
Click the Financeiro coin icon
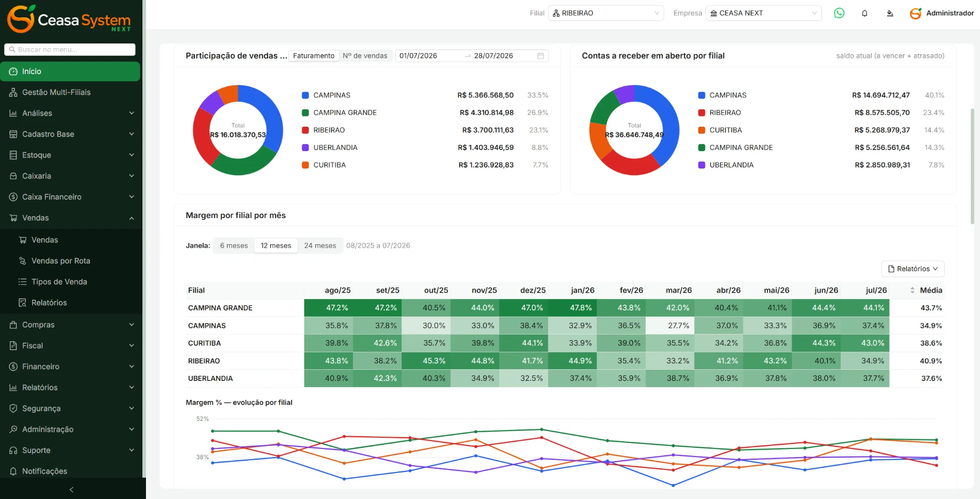[x=13, y=367]
